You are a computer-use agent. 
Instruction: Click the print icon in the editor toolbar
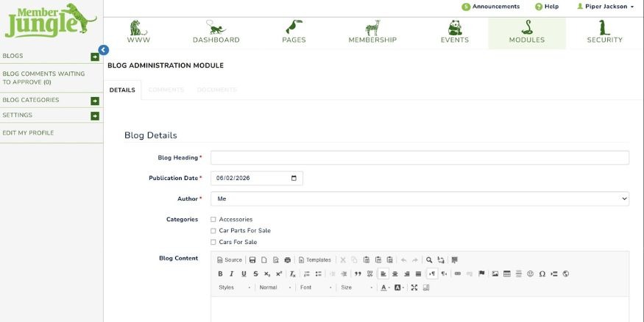(x=288, y=260)
